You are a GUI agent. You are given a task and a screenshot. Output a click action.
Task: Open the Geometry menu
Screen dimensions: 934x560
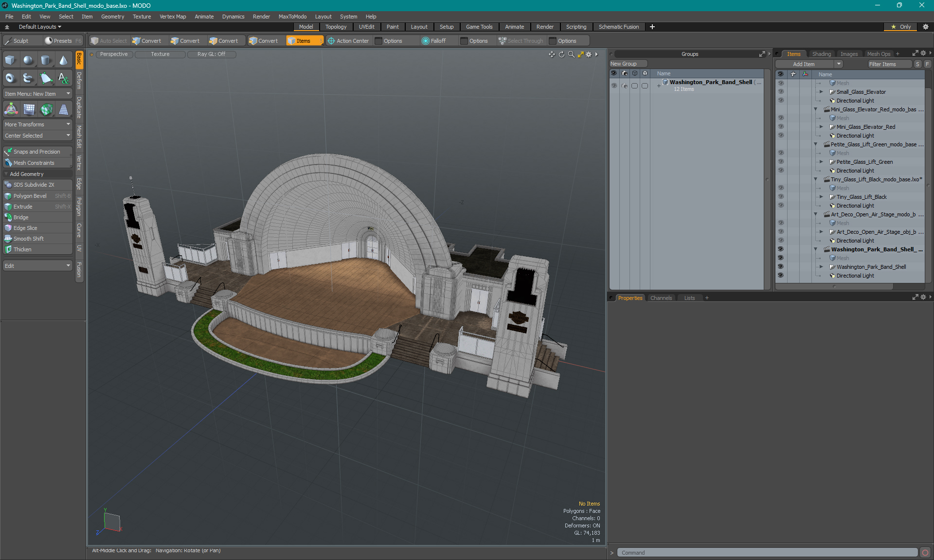pos(112,17)
